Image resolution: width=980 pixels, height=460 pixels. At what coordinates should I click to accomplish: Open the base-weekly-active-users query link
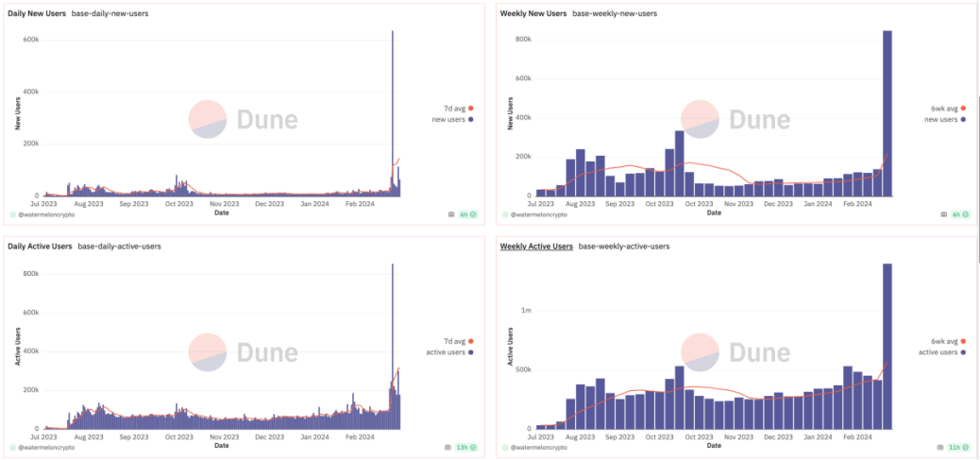tap(624, 247)
